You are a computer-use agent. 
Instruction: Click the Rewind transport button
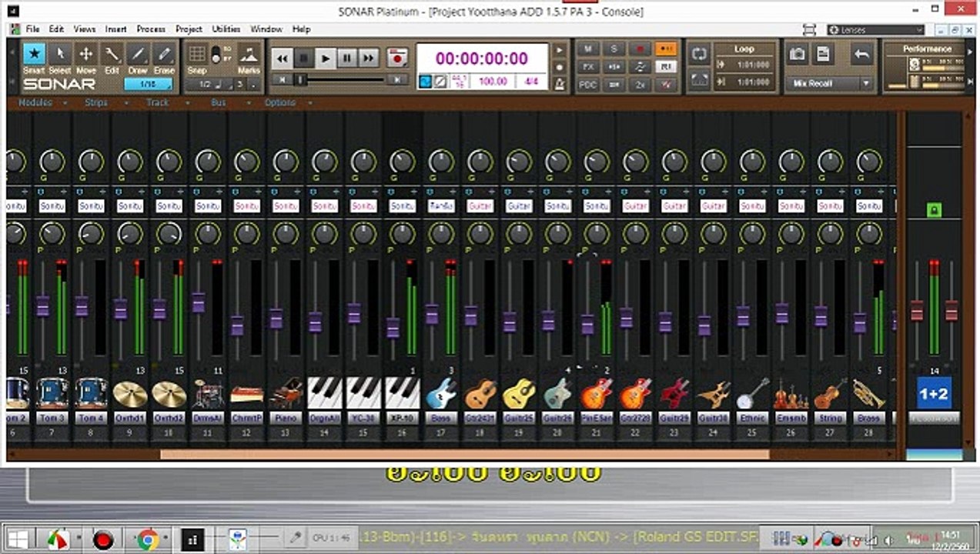point(283,58)
